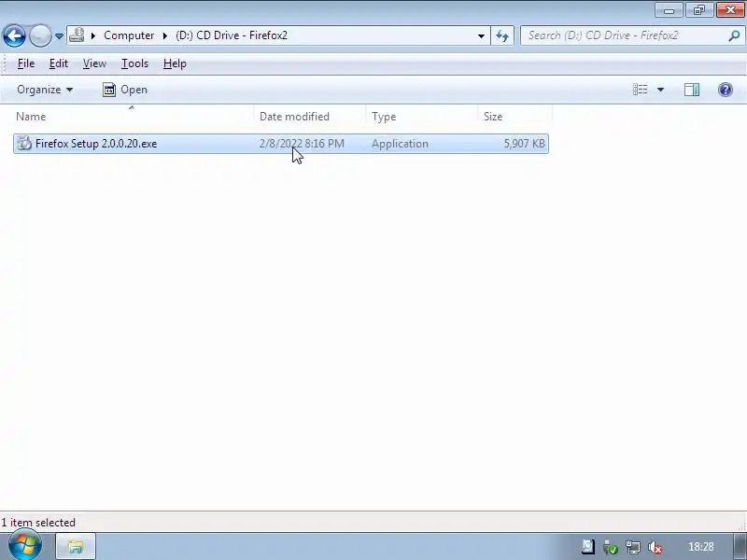Open the clock showing 18:28
747x560 pixels.
coord(701,547)
